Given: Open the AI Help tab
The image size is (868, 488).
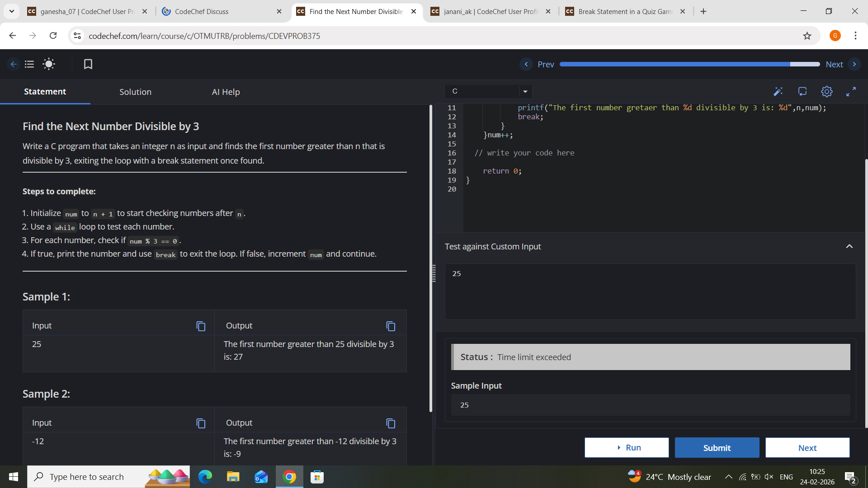Looking at the screenshot, I should click(x=226, y=92).
